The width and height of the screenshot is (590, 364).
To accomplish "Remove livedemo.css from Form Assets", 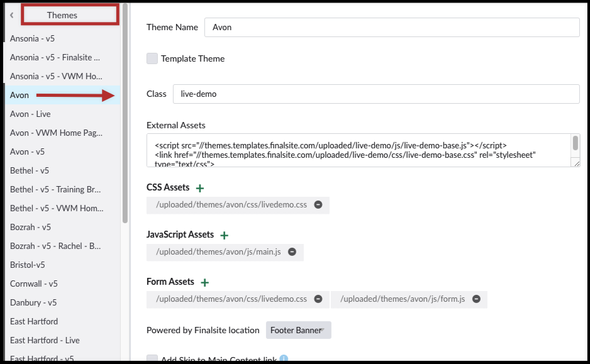I will [x=318, y=299].
